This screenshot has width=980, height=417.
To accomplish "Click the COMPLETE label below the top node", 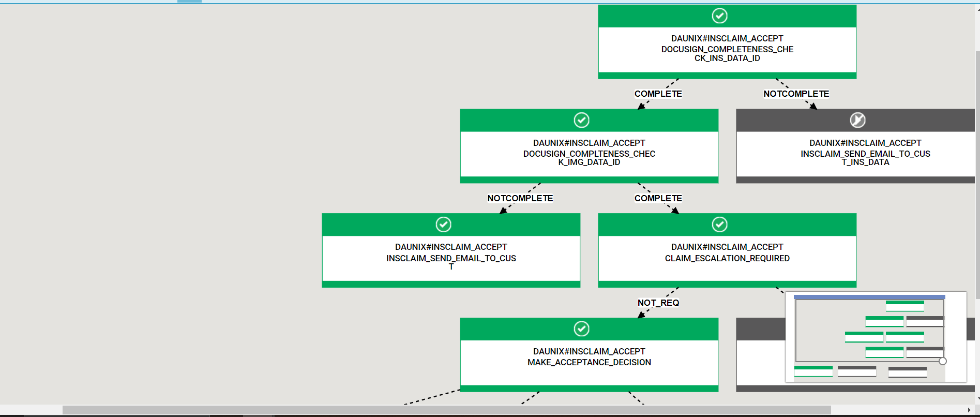I will (x=658, y=94).
